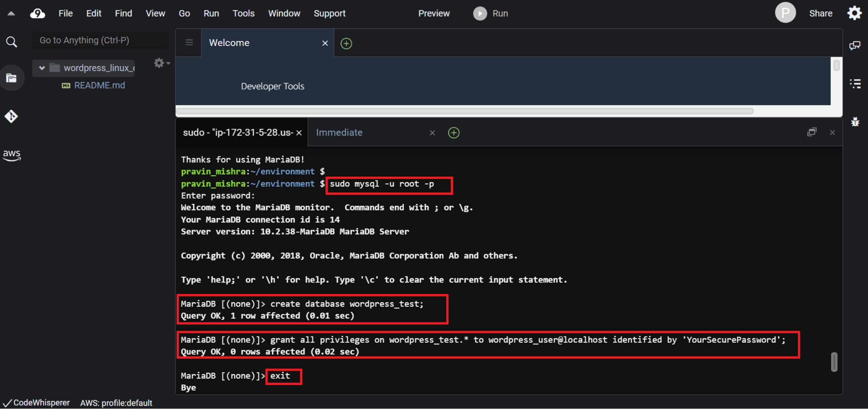Open the Support menu

point(329,13)
